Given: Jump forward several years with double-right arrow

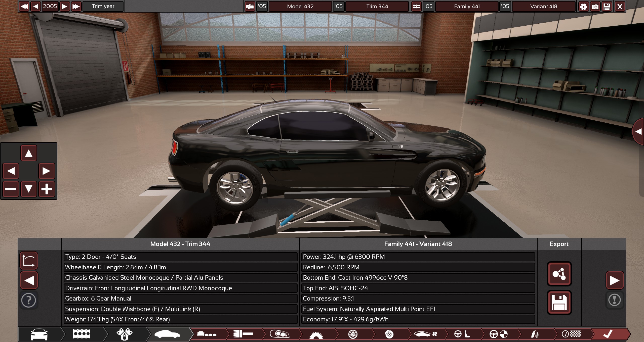Looking at the screenshot, I should coord(76,6).
